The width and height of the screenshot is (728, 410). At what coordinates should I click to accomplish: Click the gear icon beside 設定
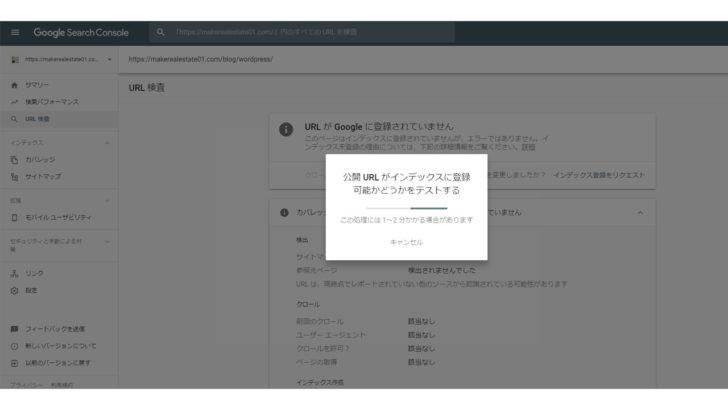coord(14,291)
